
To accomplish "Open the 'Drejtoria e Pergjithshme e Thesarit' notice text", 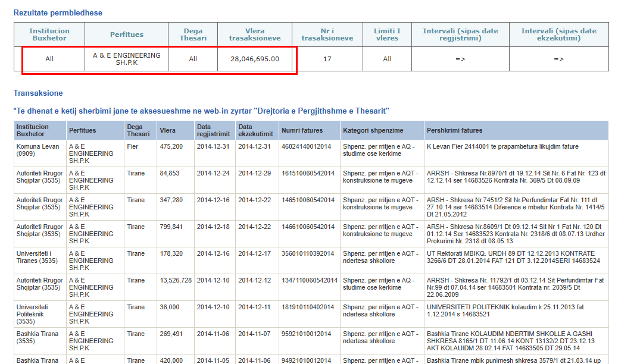I will [201, 111].
